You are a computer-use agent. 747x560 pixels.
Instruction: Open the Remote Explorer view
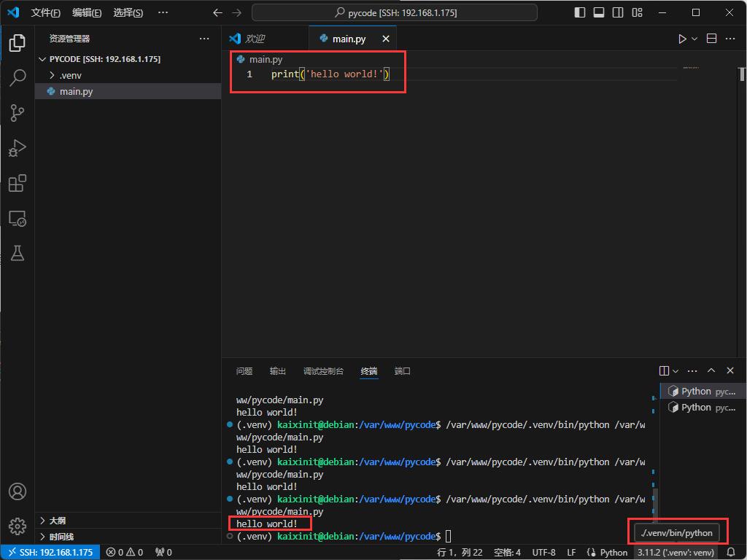[x=18, y=218]
